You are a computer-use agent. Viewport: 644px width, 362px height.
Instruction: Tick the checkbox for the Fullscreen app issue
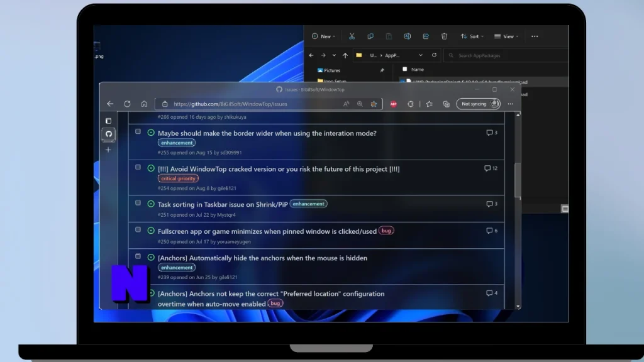point(138,229)
